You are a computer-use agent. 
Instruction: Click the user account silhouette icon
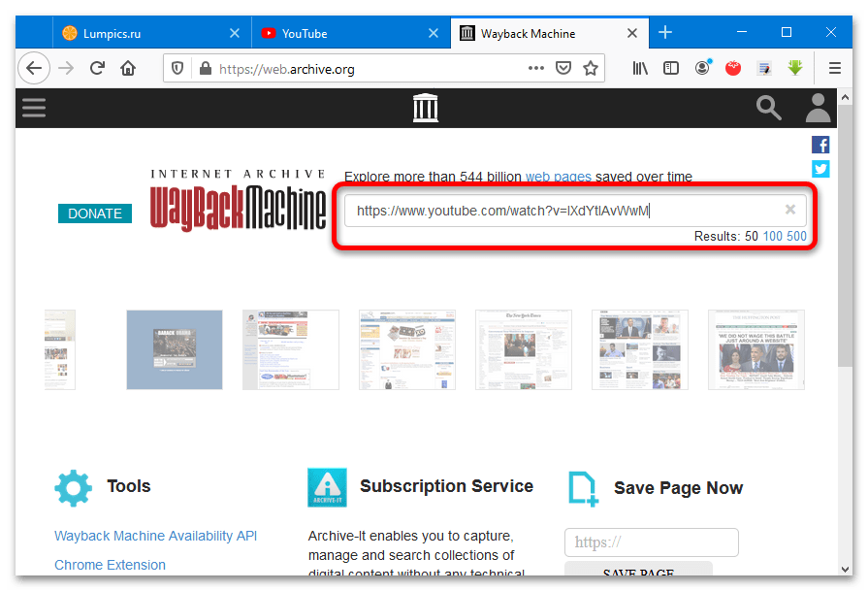pos(819,108)
